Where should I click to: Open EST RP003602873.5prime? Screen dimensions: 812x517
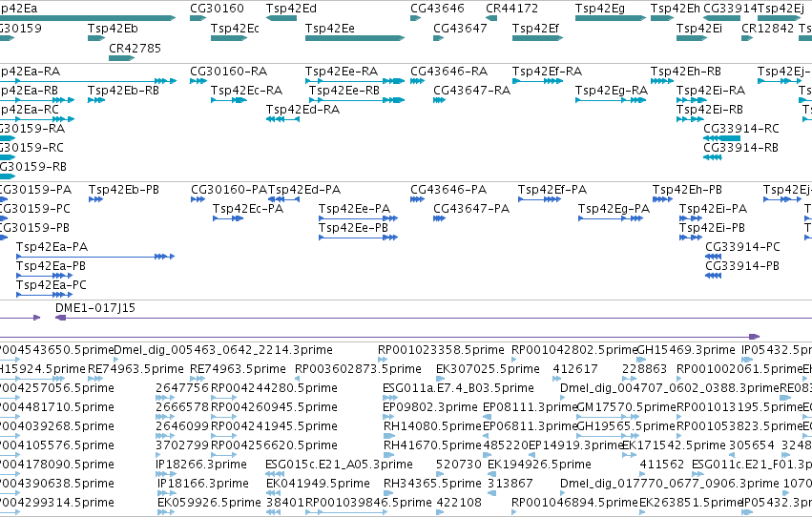[358, 369]
